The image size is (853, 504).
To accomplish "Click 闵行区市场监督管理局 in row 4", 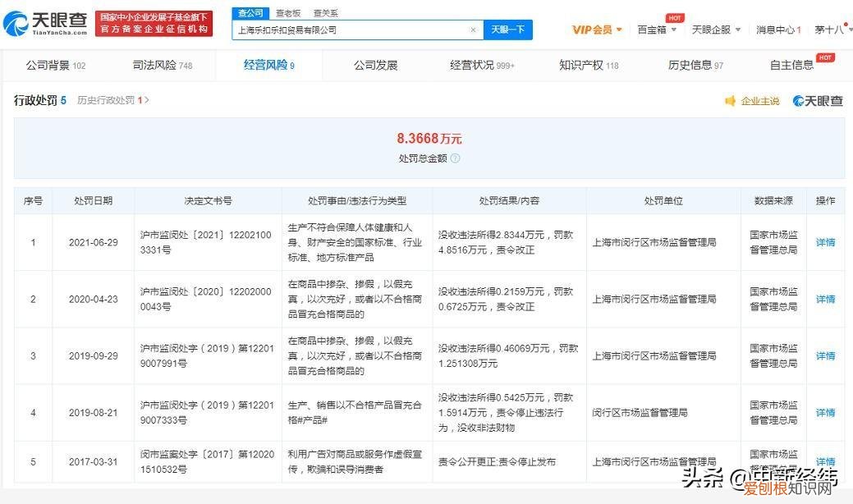I will pos(640,413).
